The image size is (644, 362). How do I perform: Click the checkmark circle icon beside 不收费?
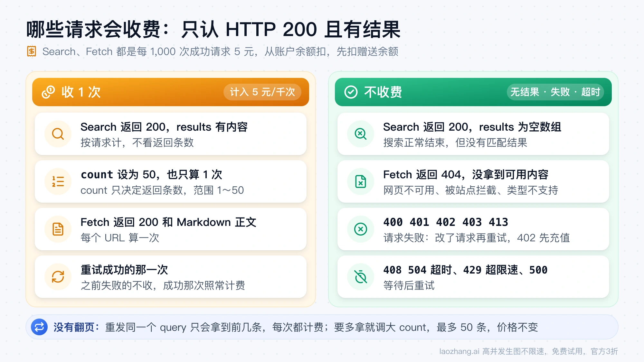pyautogui.click(x=351, y=92)
